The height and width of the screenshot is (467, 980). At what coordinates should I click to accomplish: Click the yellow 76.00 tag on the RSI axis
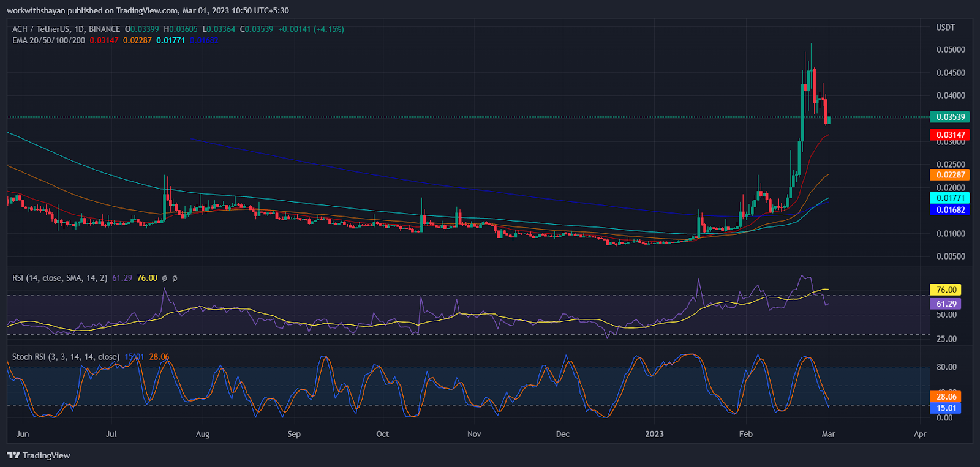pos(946,290)
